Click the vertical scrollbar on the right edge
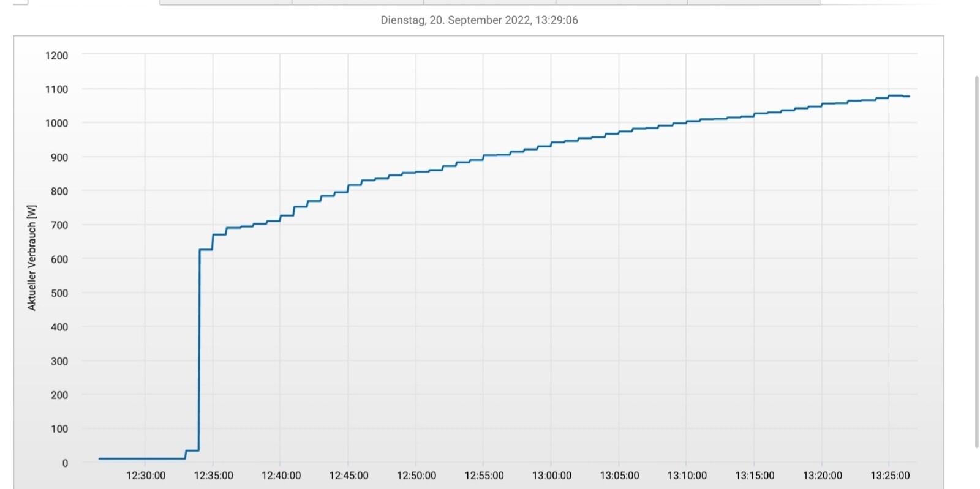Screen dimensions: 980x489 coord(976,262)
